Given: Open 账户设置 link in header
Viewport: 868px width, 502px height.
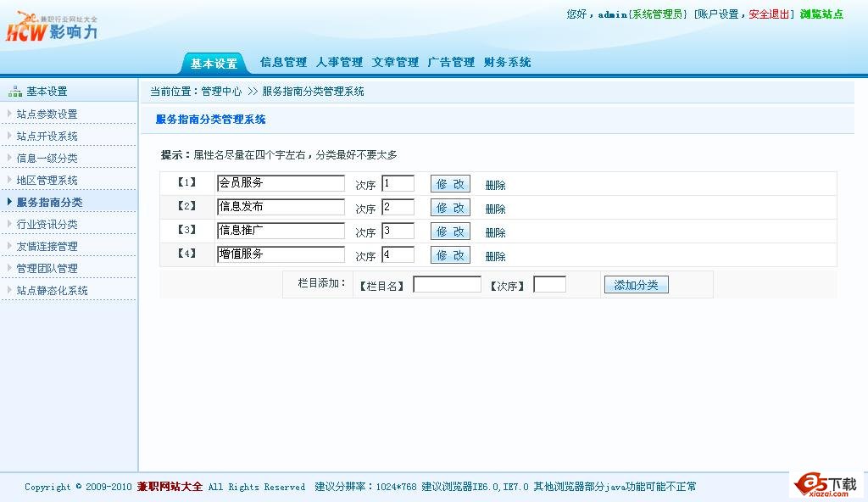Looking at the screenshot, I should click(x=718, y=14).
